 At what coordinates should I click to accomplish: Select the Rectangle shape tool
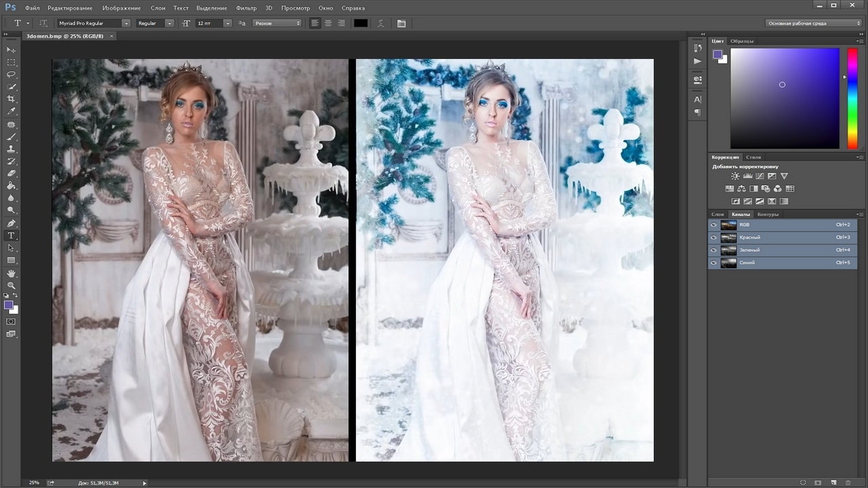[11, 260]
